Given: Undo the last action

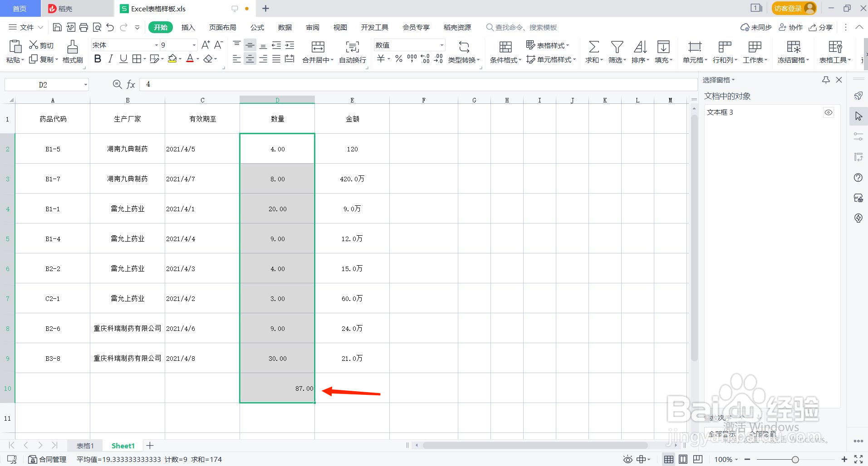Looking at the screenshot, I should (110, 28).
